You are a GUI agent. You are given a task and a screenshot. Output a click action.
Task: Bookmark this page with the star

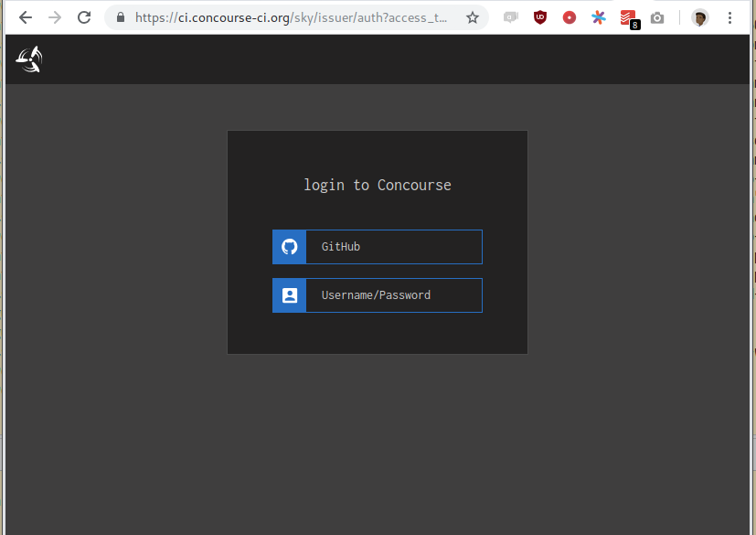click(473, 16)
